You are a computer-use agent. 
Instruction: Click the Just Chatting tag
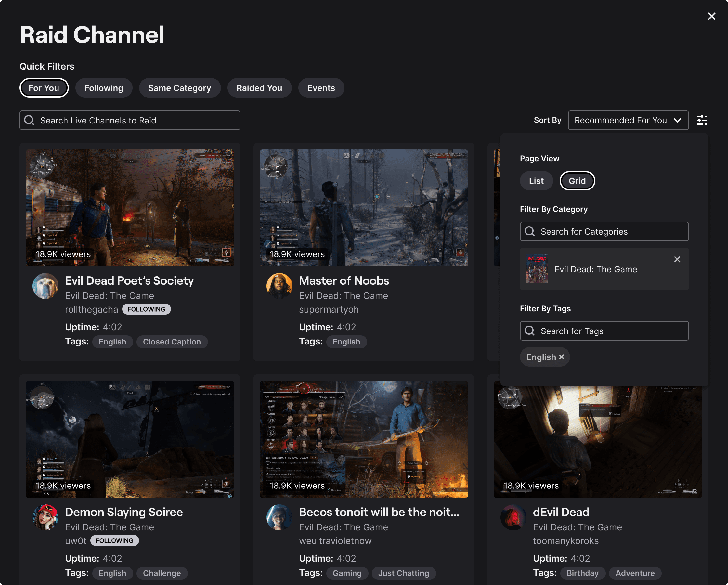pos(404,573)
